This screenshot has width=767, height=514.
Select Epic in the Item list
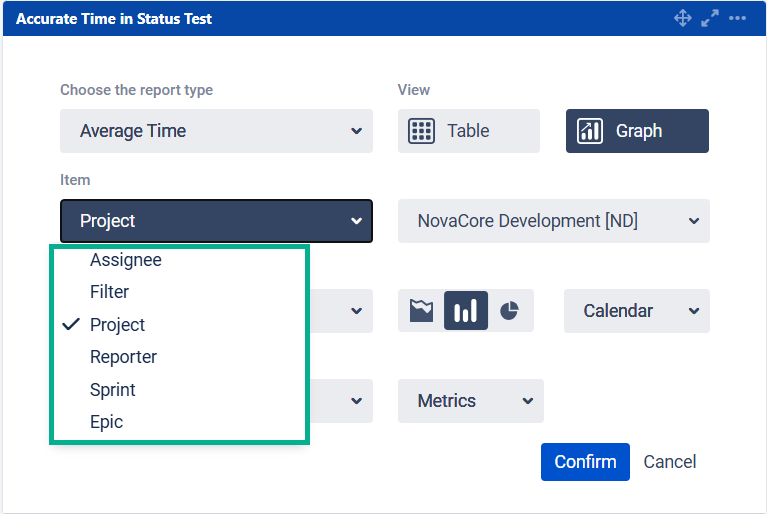pos(107,422)
